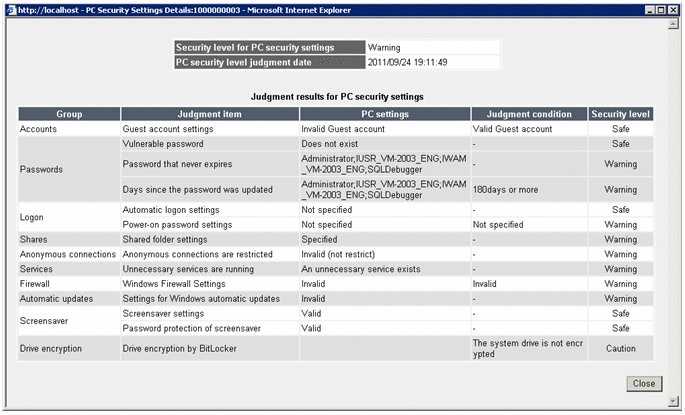685x415 pixels.
Task: Click Safe level in Accounts row
Action: (x=620, y=129)
